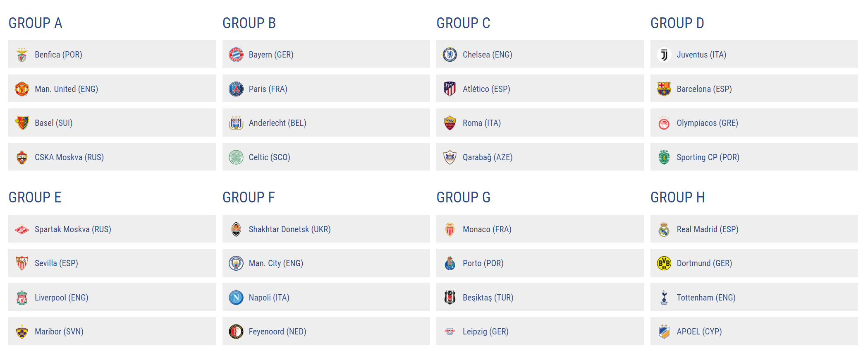Open the Man. City (ENG) team link
Viewport: 868px width, 363px height.
point(276,263)
